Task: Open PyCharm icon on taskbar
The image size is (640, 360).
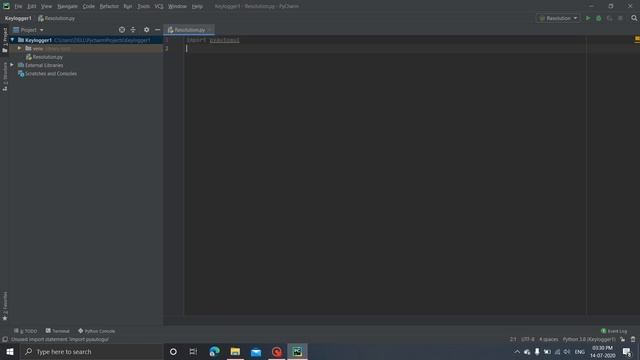Action: click(x=297, y=351)
